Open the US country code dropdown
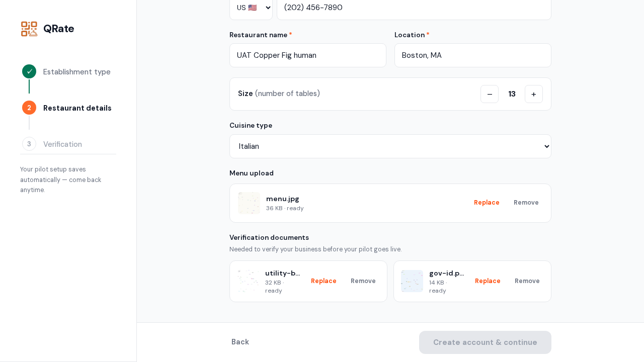The image size is (644, 362). point(251,8)
